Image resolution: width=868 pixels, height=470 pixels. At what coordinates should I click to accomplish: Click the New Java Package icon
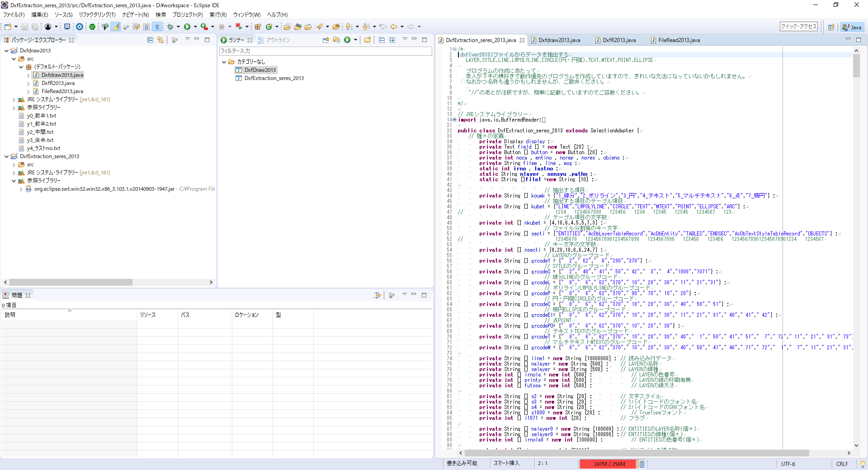click(x=258, y=27)
